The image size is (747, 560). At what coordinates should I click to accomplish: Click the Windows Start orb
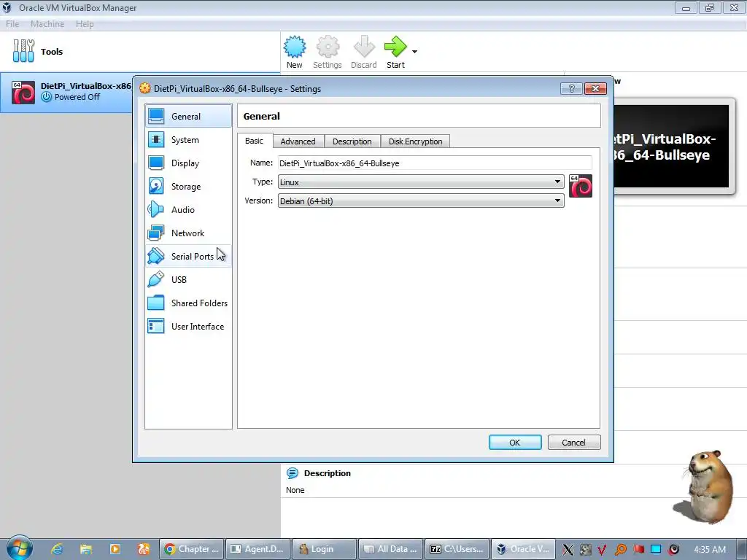point(20,548)
